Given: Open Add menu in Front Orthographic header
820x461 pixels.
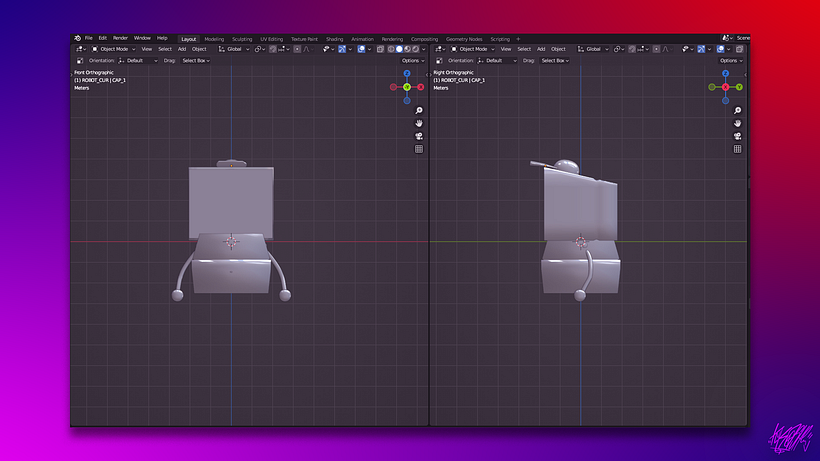Looking at the screenshot, I should (182, 49).
